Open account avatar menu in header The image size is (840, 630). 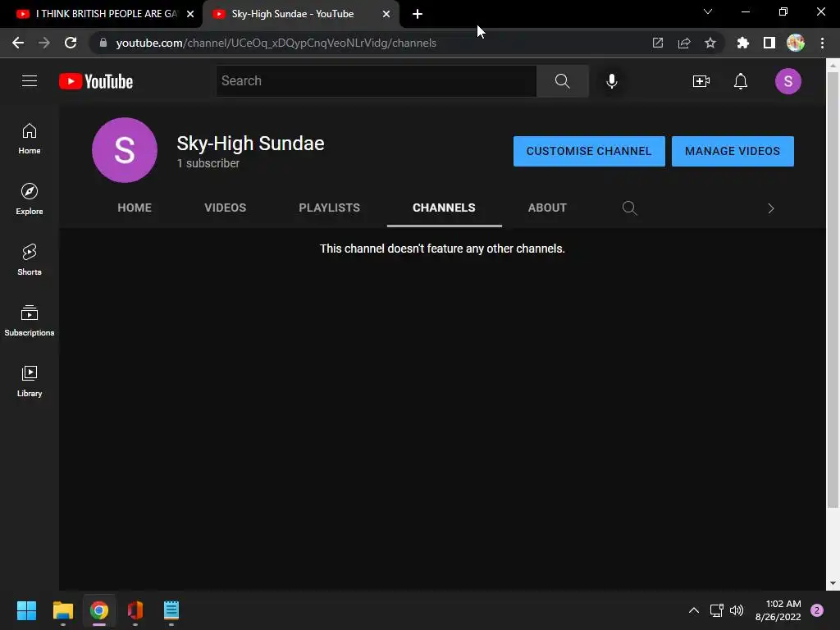coord(787,81)
